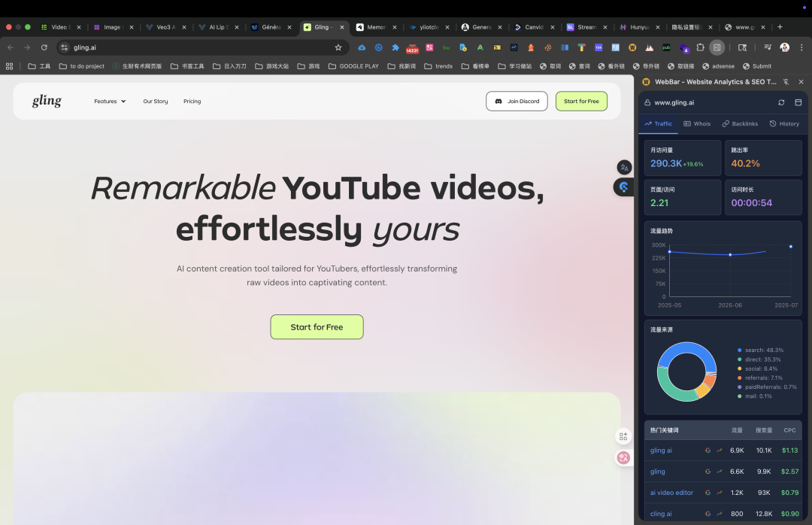The width and height of the screenshot is (812, 525).
Task: Toggle the Chrome side panel button
Action: 717,47
